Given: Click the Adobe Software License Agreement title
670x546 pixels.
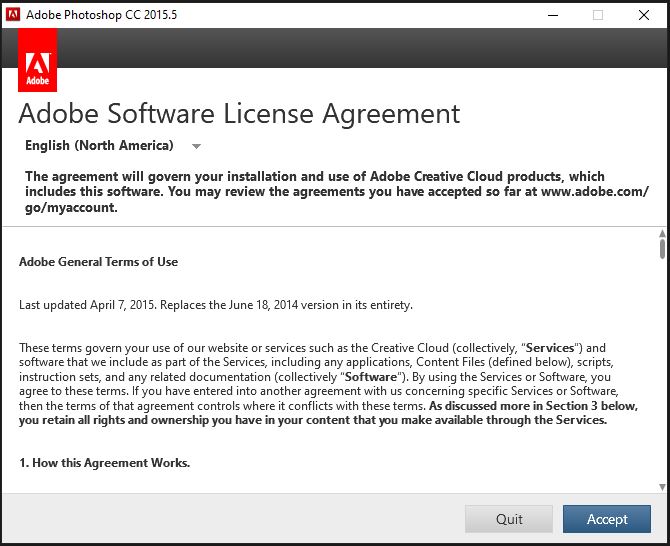Looking at the screenshot, I should point(239,113).
